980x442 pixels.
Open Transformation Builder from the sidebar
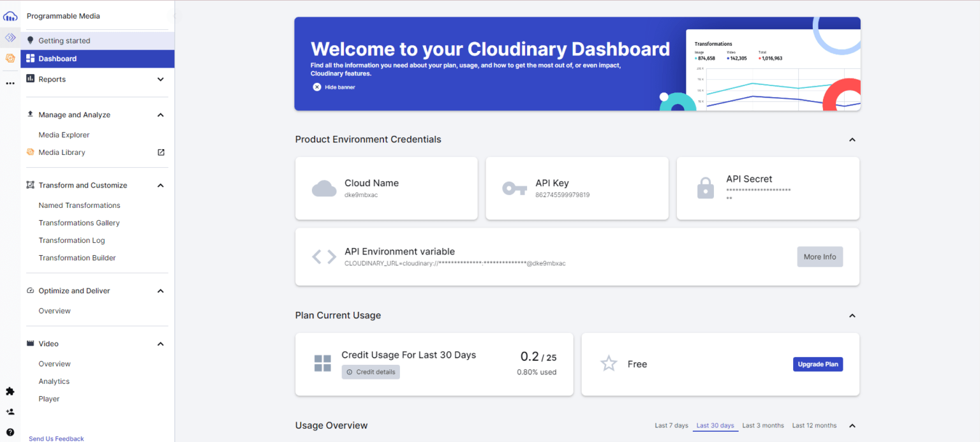pos(77,258)
